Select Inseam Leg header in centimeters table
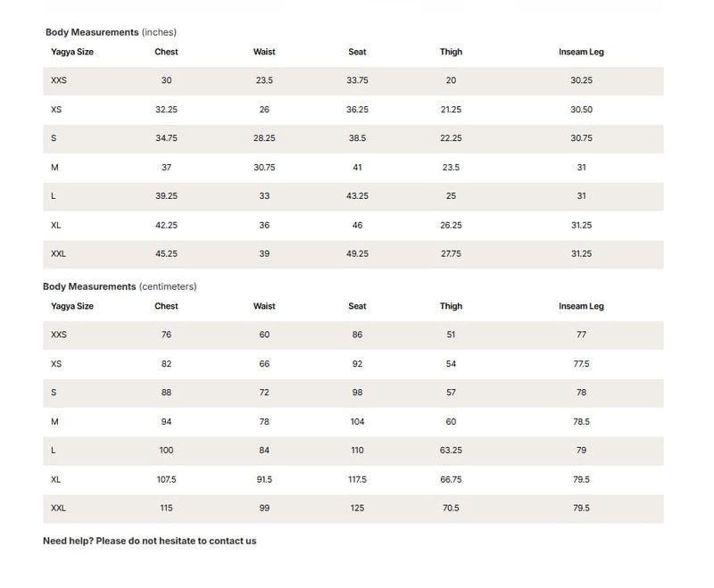This screenshot has height=588, width=714. click(581, 306)
